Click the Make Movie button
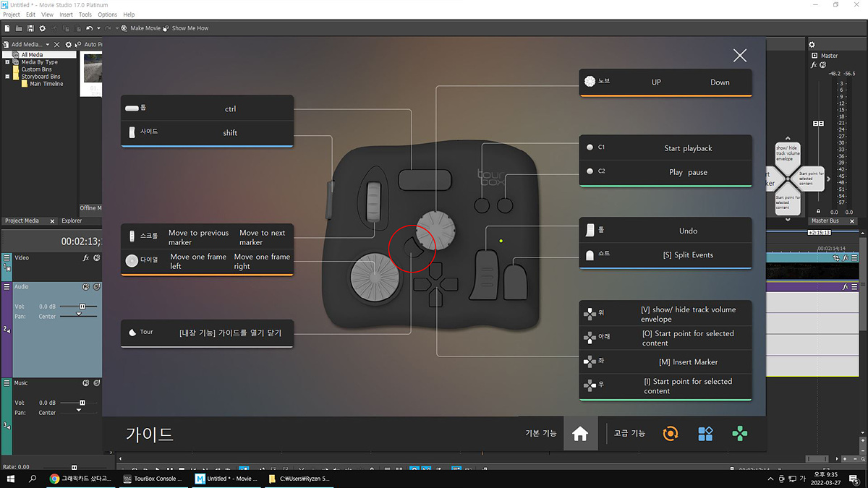 pos(140,28)
